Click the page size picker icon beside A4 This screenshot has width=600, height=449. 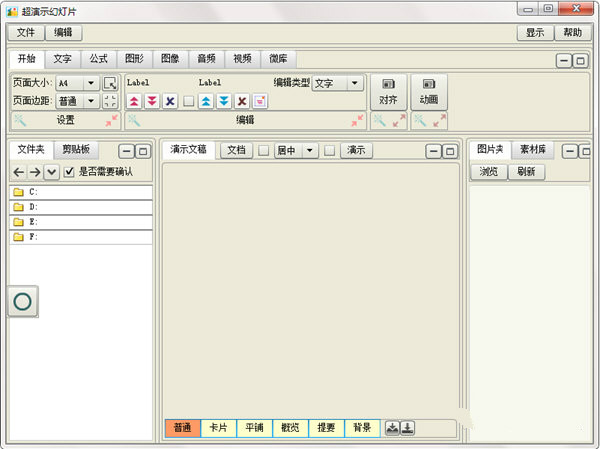110,84
